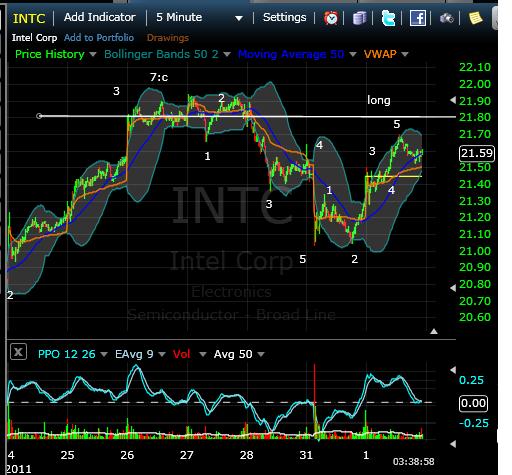
Task: Click date label 31 on time axis
Action: click(306, 455)
